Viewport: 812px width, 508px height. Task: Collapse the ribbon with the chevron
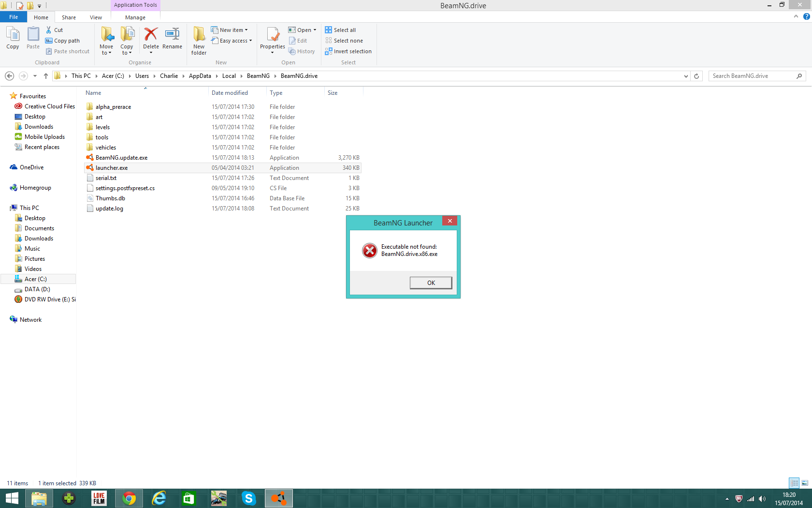pyautogui.click(x=796, y=16)
